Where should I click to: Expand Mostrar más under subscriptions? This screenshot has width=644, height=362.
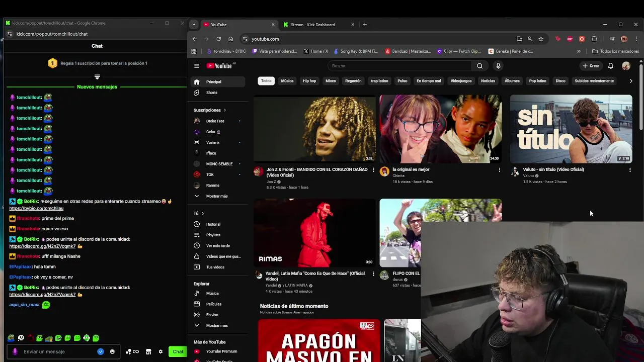[217, 196]
